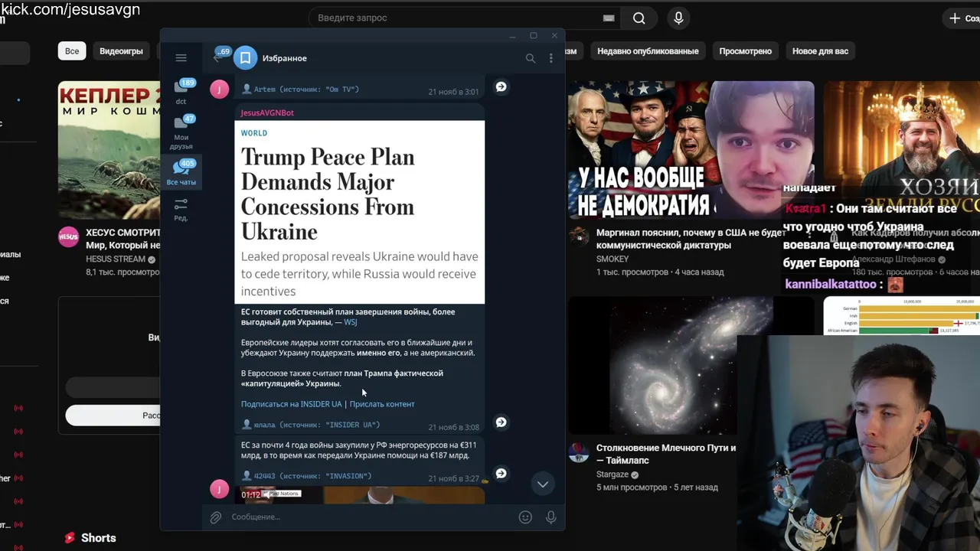Forward the INSIDER UA message
The width and height of the screenshot is (980, 551).
(x=501, y=422)
